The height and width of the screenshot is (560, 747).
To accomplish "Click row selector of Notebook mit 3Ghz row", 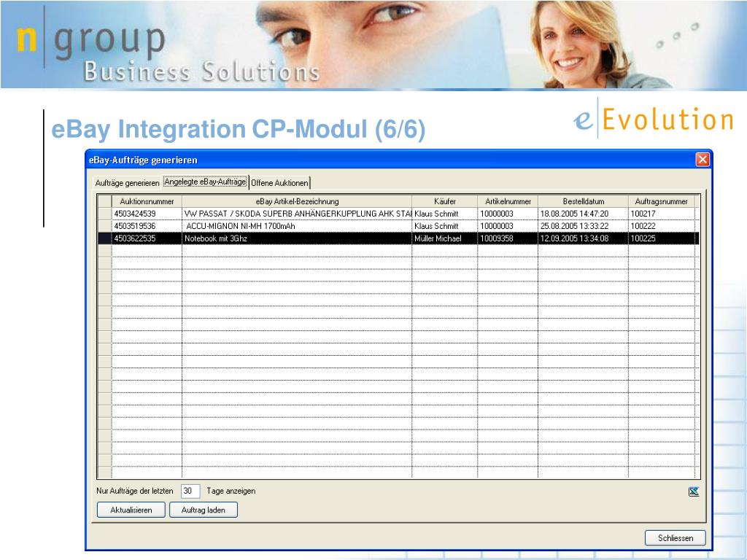I will click(105, 238).
